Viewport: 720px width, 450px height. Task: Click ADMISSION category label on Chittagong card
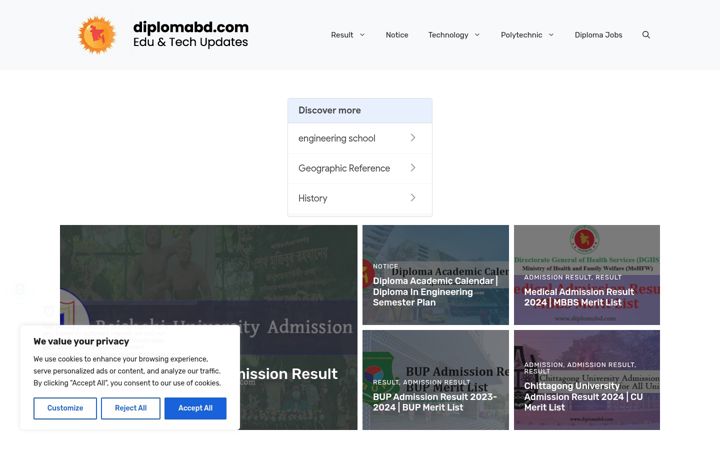pyautogui.click(x=543, y=365)
